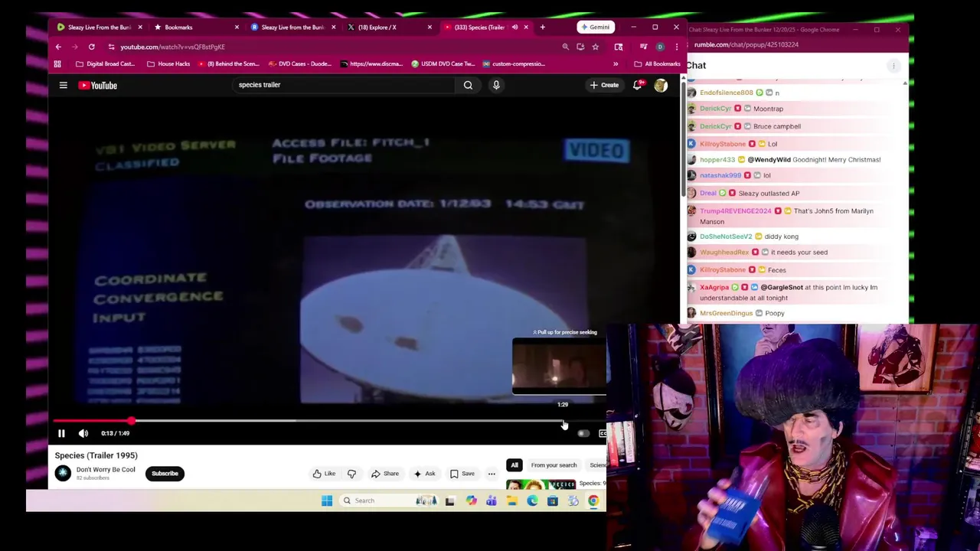Dislike the Species trailer video
This screenshot has height=551, width=980.
[351, 474]
